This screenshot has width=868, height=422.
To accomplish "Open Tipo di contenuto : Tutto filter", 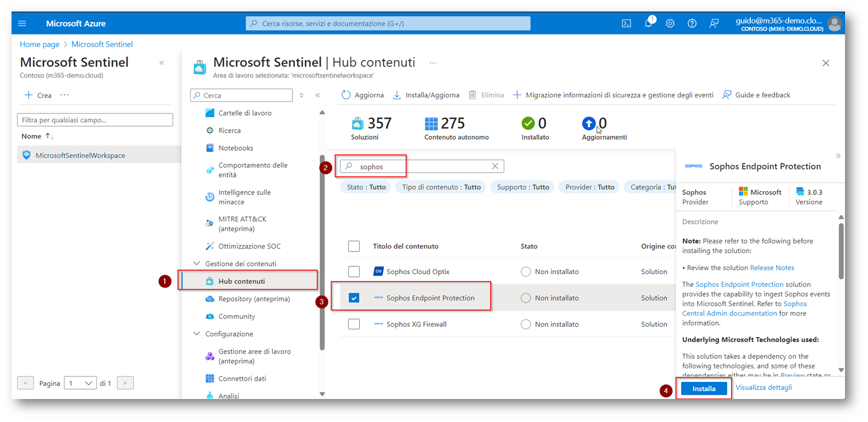I will point(441,187).
